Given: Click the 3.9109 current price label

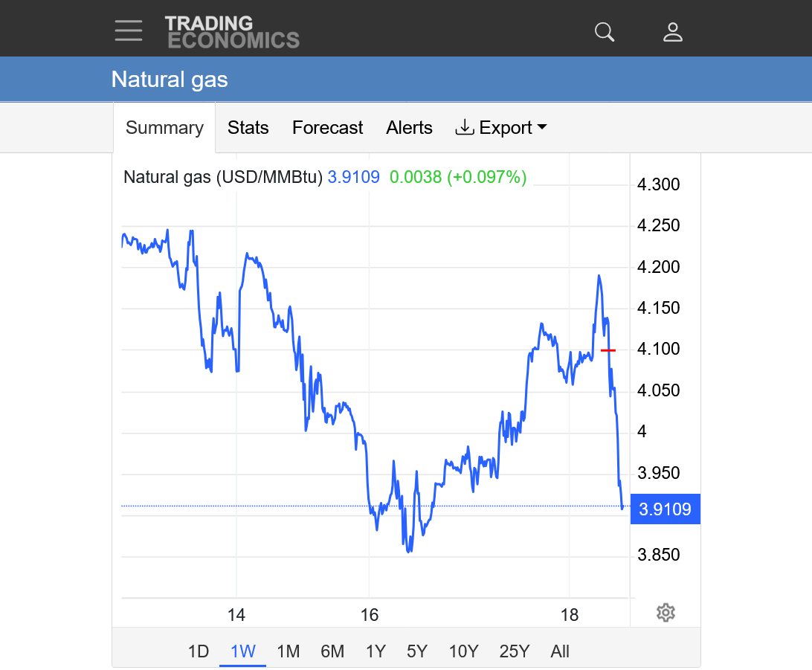Looking at the screenshot, I should [666, 509].
